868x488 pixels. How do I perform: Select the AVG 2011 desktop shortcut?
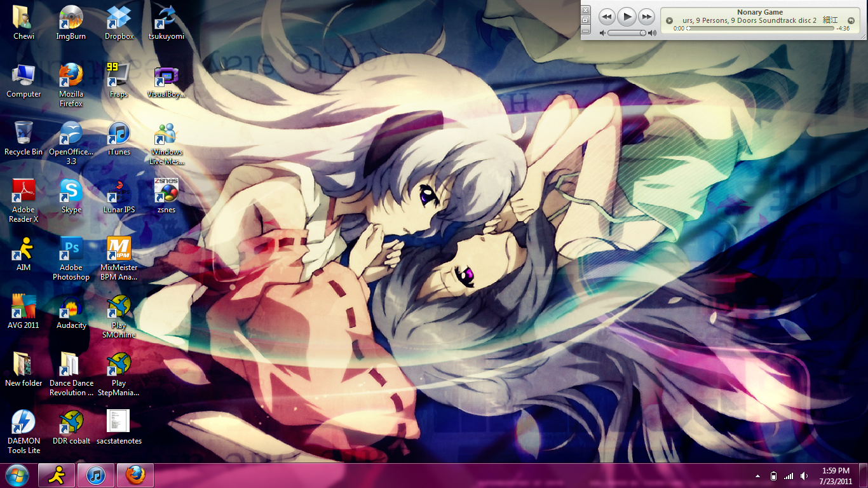(x=24, y=312)
